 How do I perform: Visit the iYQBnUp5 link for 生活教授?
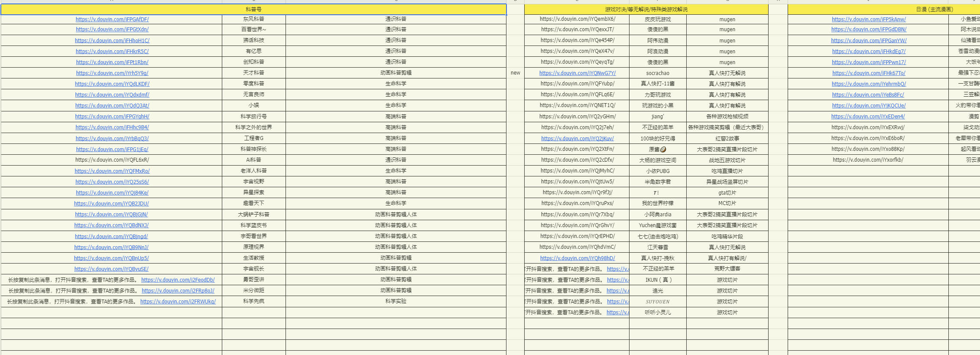[x=111, y=258]
